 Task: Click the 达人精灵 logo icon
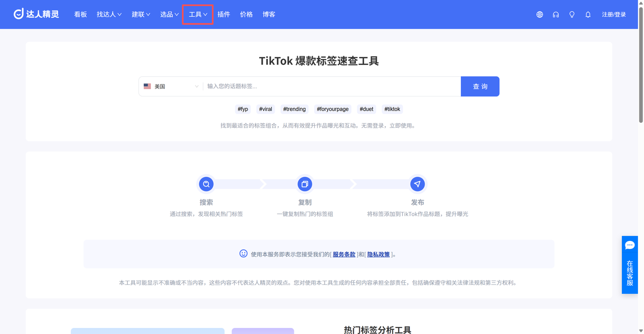click(x=19, y=14)
